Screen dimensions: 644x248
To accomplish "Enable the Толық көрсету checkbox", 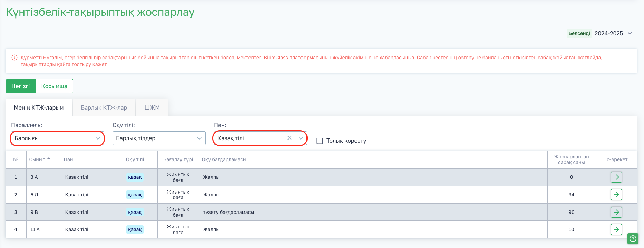I will point(320,141).
